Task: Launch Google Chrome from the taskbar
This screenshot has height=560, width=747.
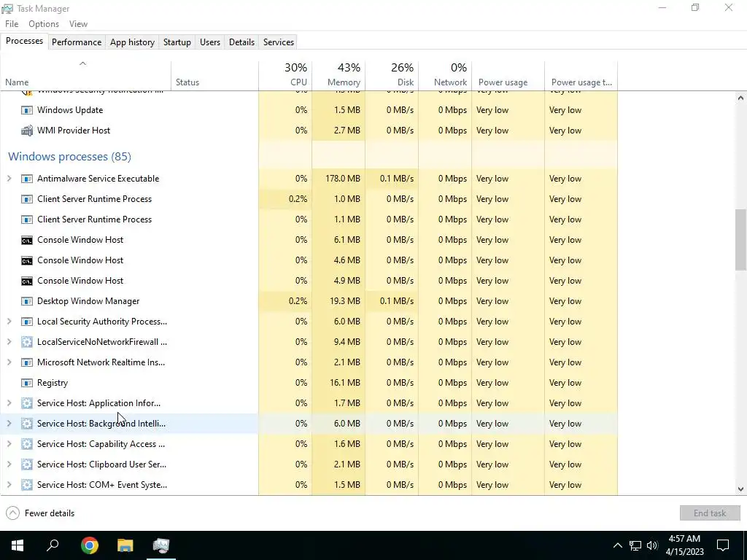Action: click(x=90, y=545)
